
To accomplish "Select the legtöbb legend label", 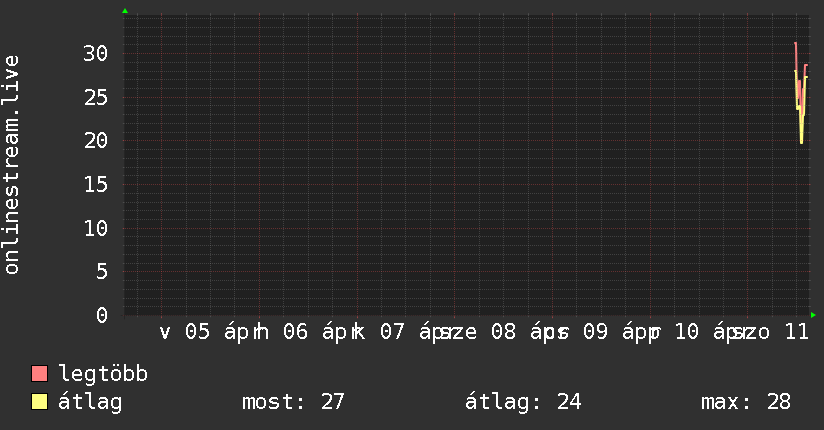I will pyautogui.click(x=103, y=374).
